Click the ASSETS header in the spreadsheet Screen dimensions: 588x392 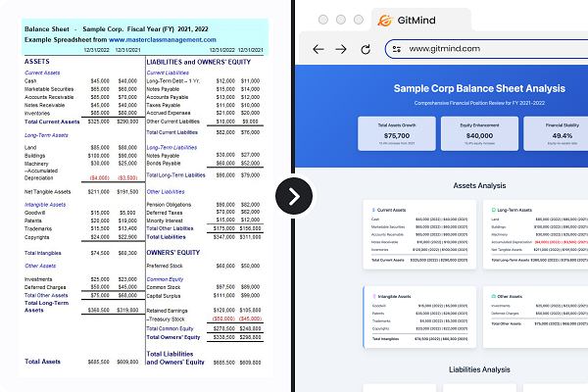point(39,61)
